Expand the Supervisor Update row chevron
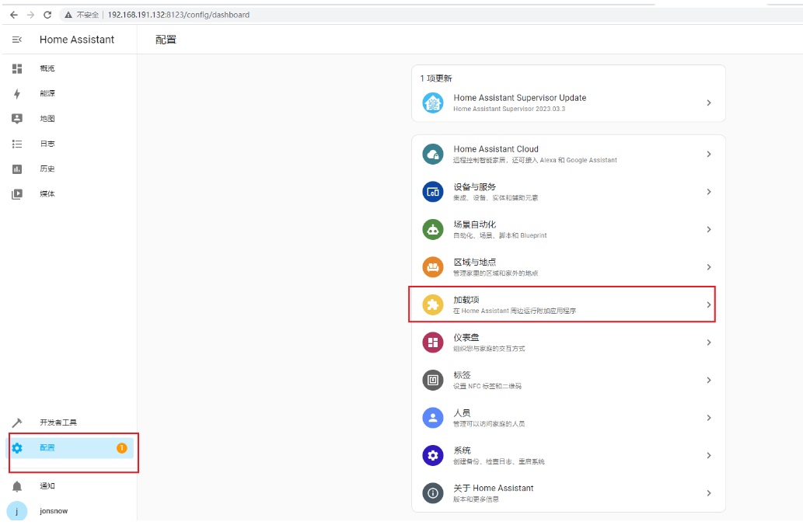This screenshot has width=803, height=532. coord(709,103)
